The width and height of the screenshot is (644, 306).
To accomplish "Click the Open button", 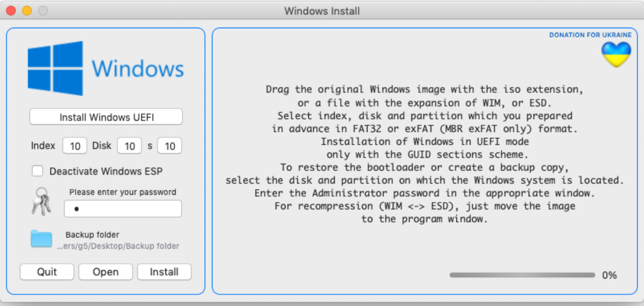I will coord(106,272).
